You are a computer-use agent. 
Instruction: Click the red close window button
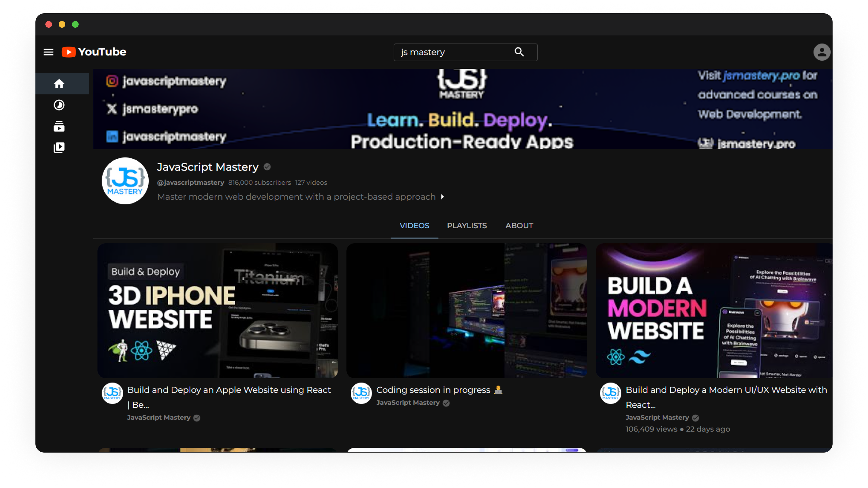coord(48,24)
